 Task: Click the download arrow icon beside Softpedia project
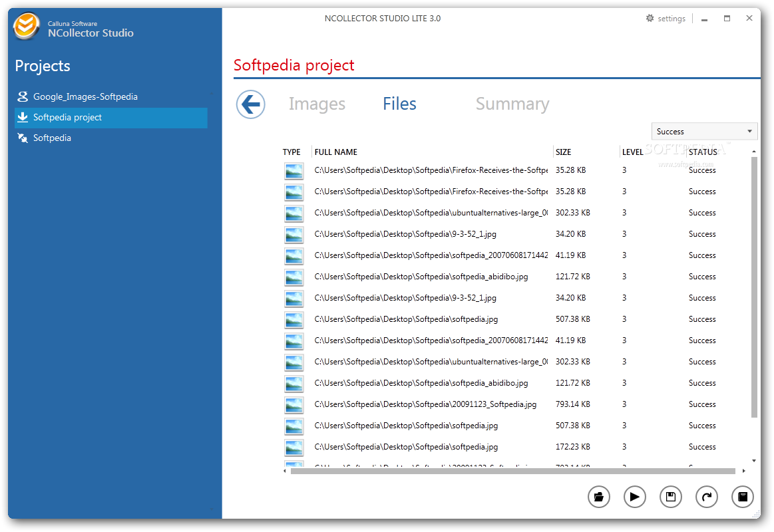(23, 117)
